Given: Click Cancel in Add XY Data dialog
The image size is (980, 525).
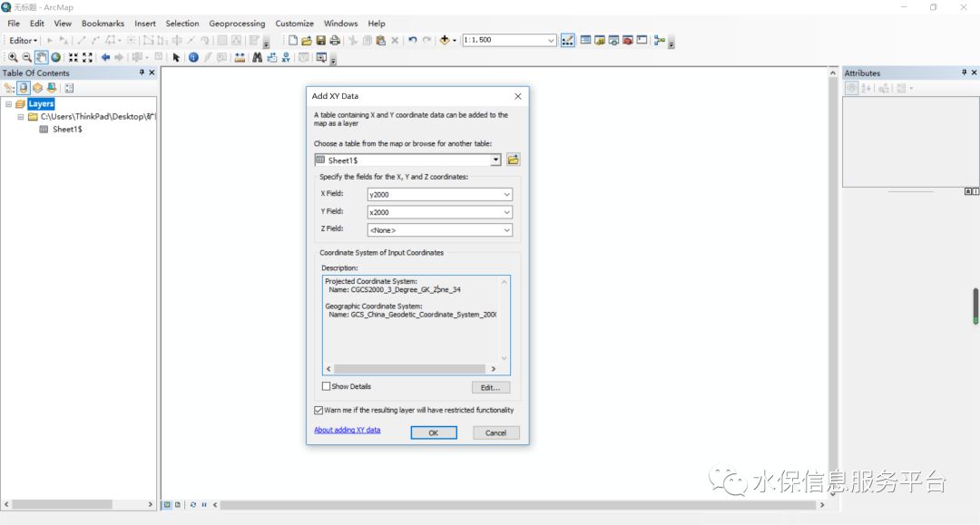Looking at the screenshot, I should (x=495, y=433).
